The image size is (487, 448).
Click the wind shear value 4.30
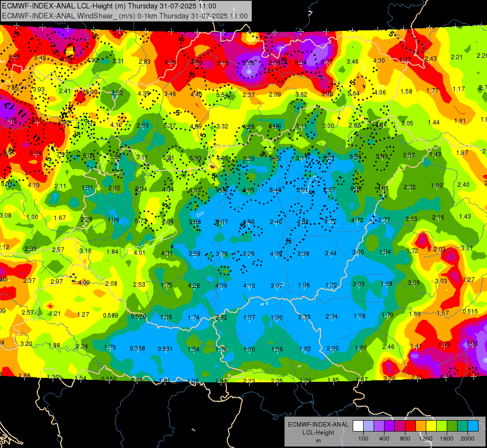(x=379, y=61)
